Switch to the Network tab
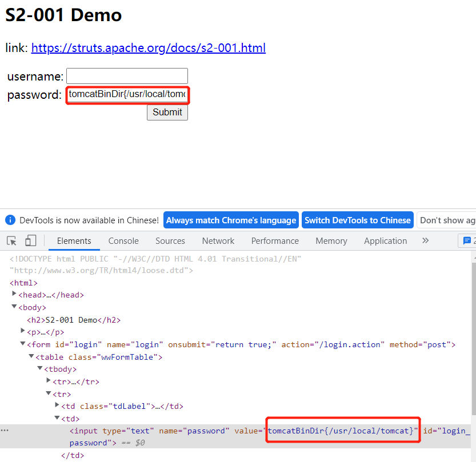 (x=218, y=241)
